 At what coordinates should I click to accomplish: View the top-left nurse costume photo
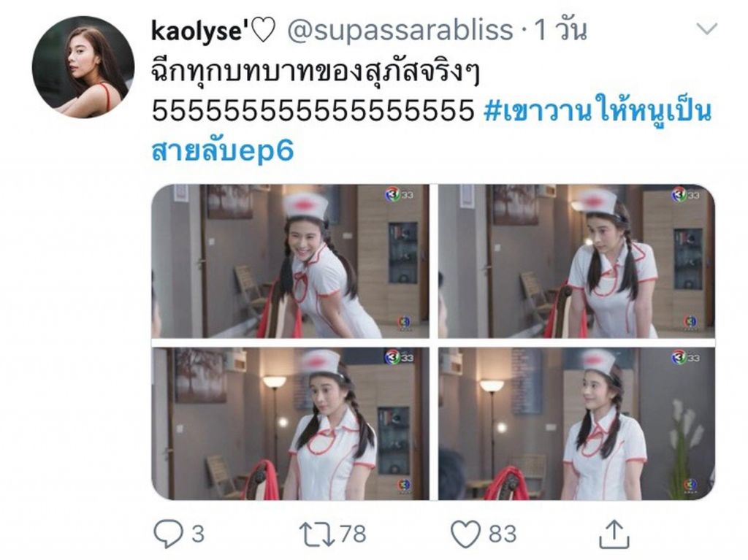pos(290,261)
